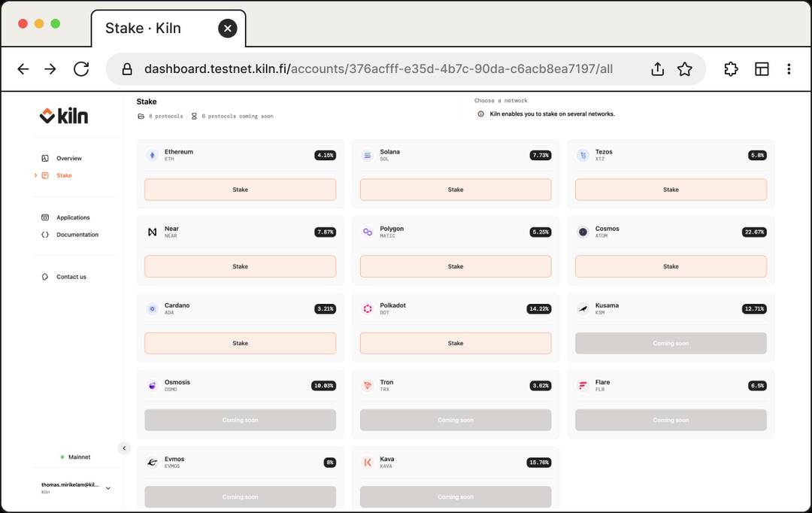Click the Near logo icon
The image size is (812, 513).
click(152, 232)
